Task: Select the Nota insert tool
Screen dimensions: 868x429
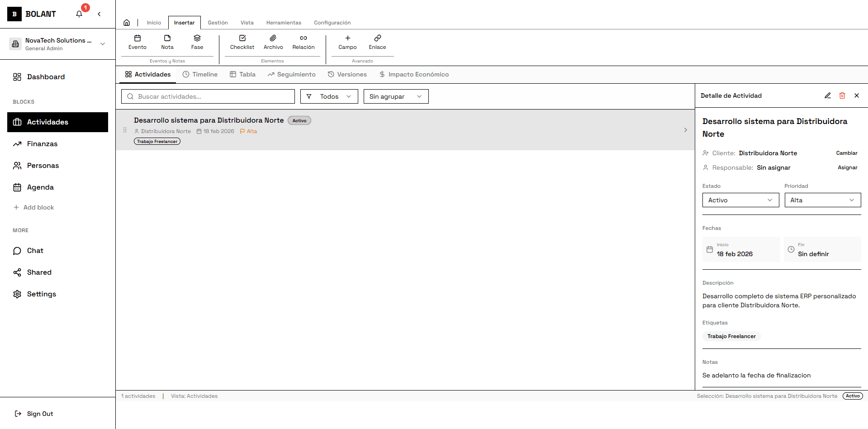Action: [167, 42]
